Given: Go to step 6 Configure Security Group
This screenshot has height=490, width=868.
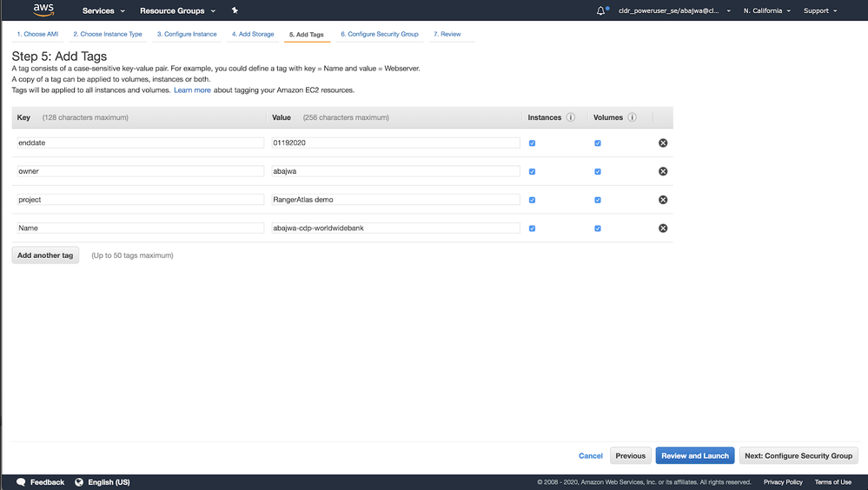Looking at the screenshot, I should coord(380,34).
